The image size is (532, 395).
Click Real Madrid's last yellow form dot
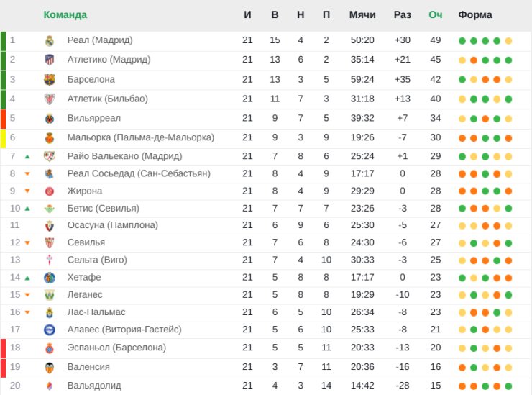coord(508,41)
